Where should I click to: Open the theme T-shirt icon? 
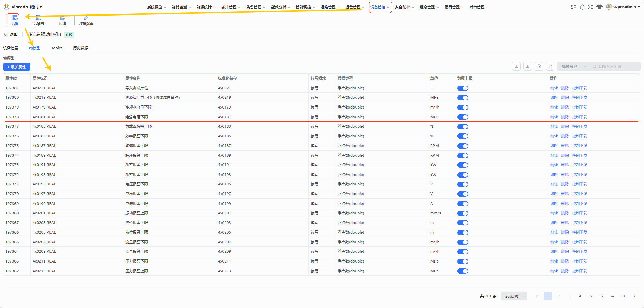click(599, 7)
